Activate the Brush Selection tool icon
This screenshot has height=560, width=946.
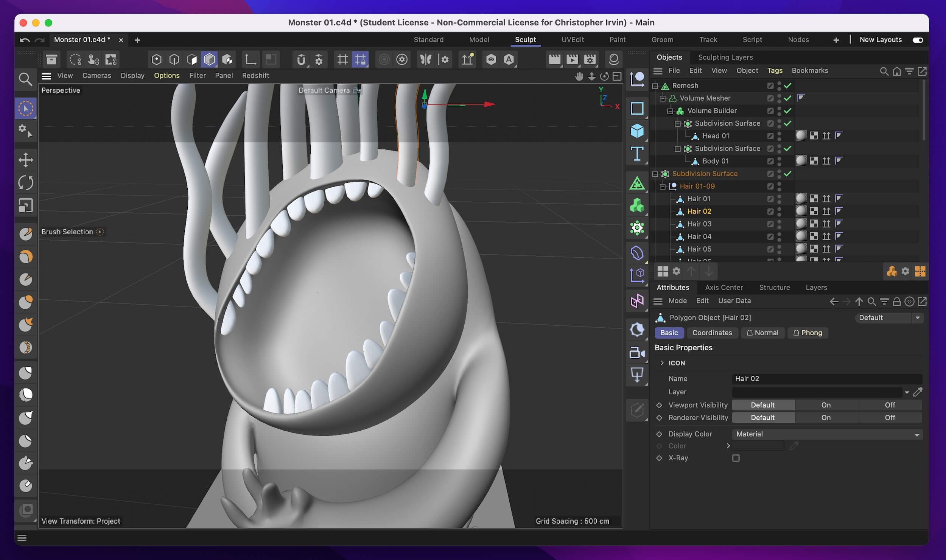pos(26,109)
